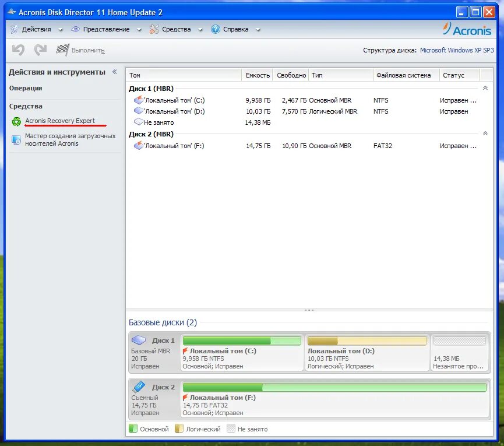Sort by the Том column header

pos(184,75)
